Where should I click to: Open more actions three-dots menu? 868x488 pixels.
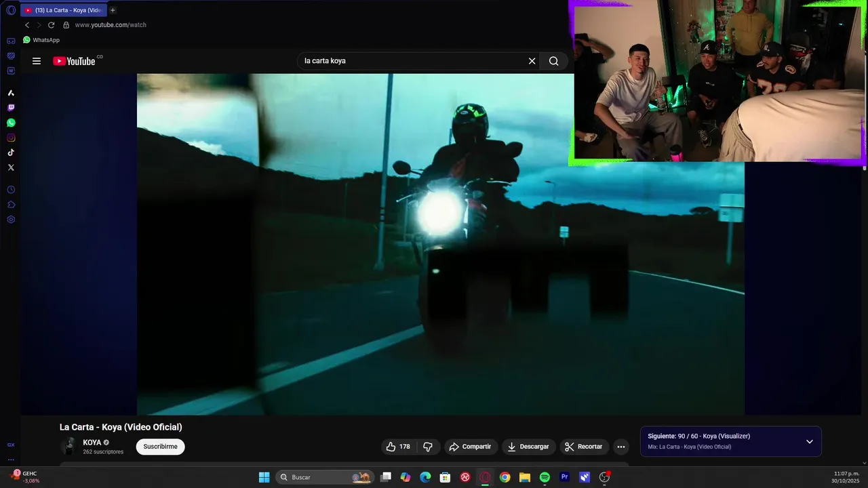[x=621, y=447]
